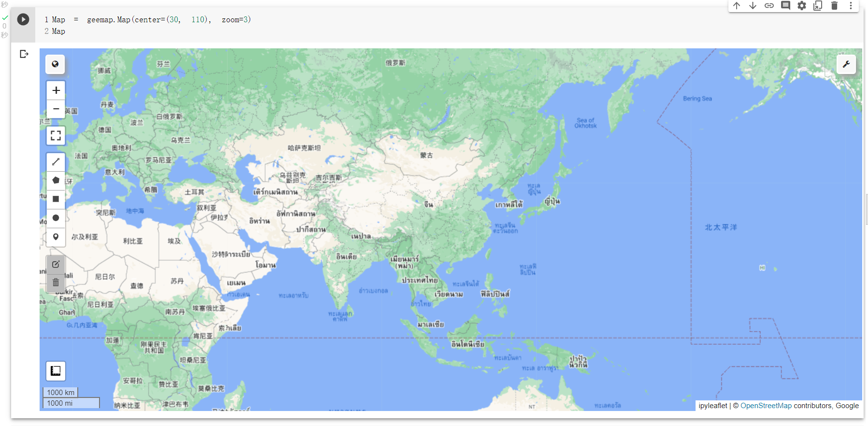868x426 pixels.
Task: Move the cell down with the arrow icon
Action: point(753,6)
